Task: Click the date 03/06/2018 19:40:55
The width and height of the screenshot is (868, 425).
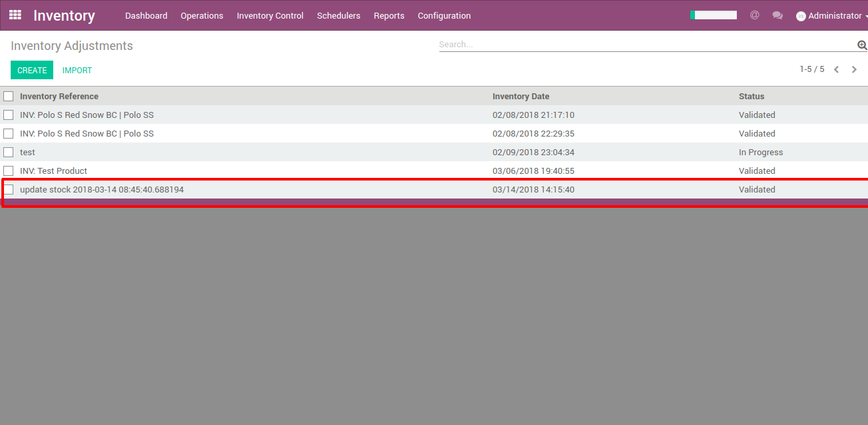Action: click(533, 171)
